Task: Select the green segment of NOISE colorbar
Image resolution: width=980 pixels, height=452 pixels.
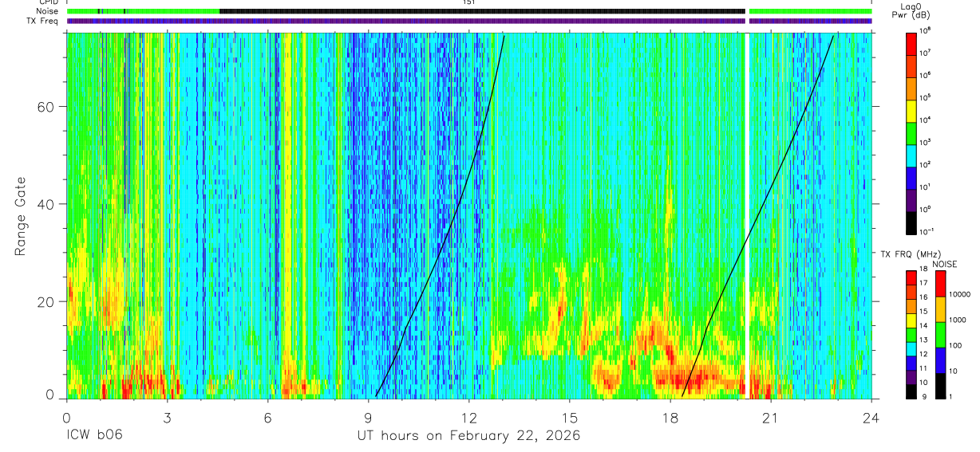Action: point(940,333)
